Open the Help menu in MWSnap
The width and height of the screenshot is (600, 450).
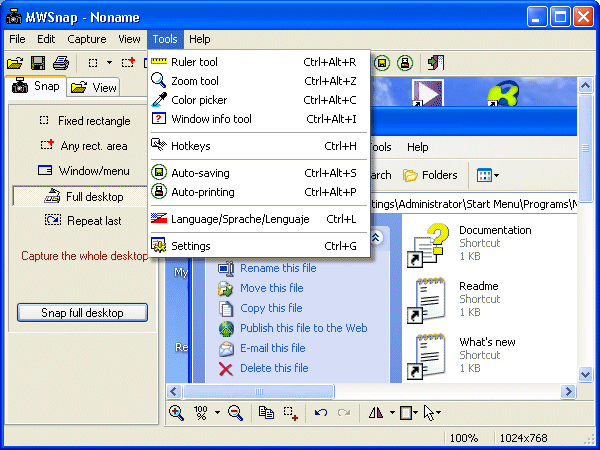200,39
